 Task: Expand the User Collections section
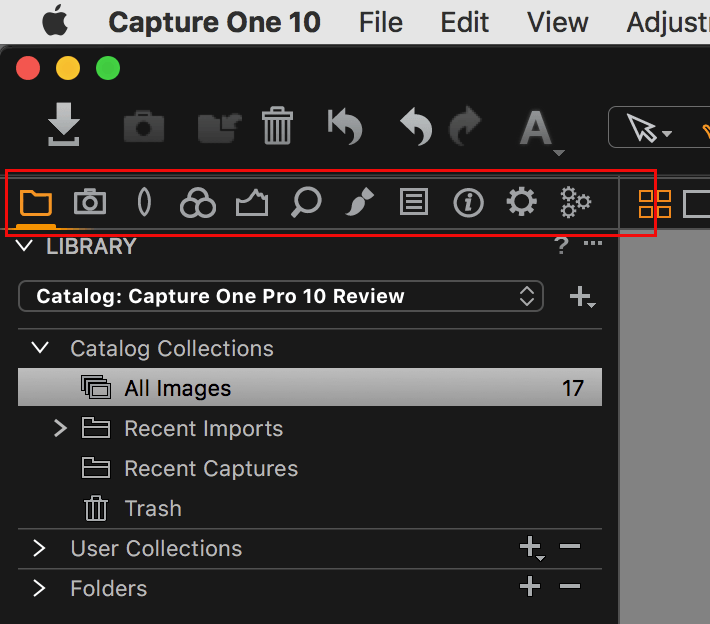pyautogui.click(x=39, y=548)
